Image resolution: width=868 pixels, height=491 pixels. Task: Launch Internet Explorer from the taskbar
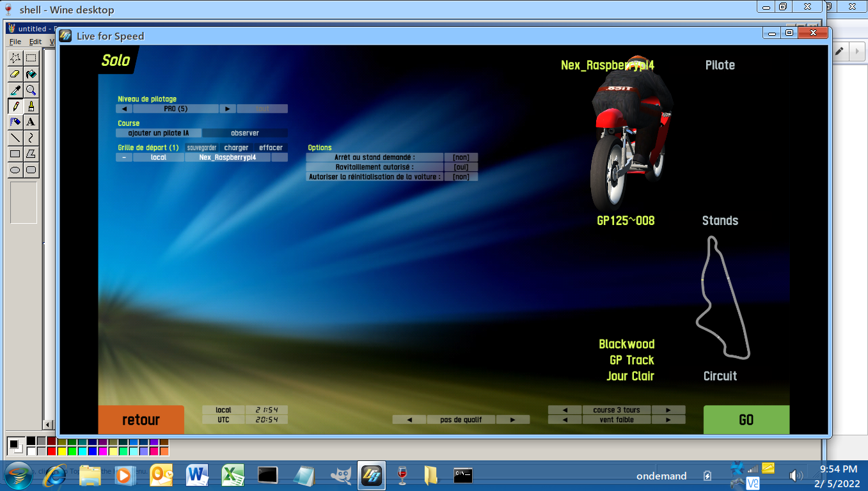point(54,475)
